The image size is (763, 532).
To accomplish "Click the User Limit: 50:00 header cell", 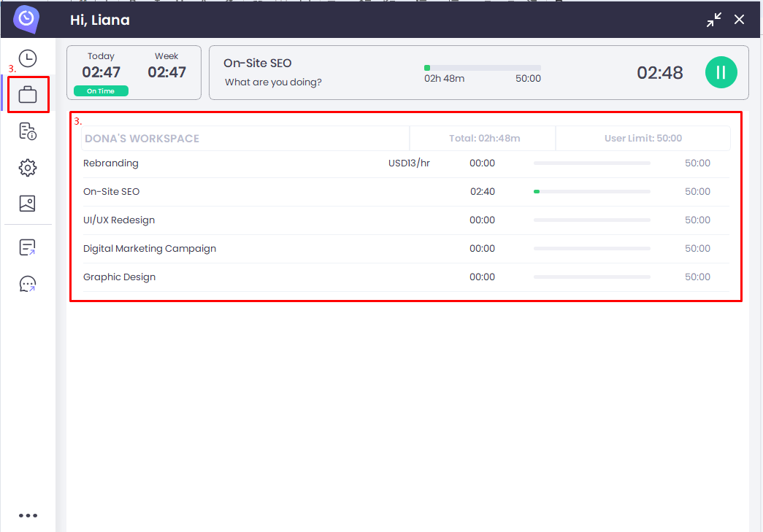I will coord(643,138).
